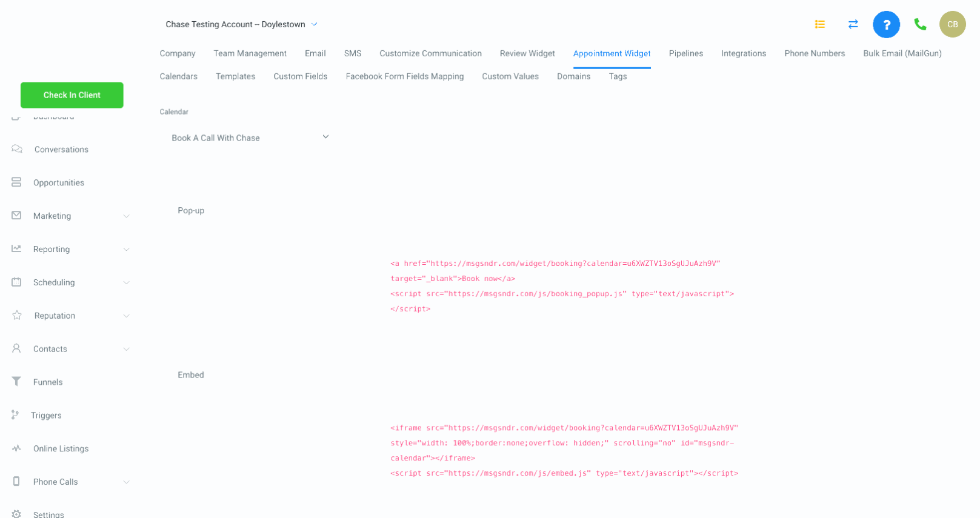Open the SMS settings tab
This screenshot has height=518, width=980.
click(353, 53)
